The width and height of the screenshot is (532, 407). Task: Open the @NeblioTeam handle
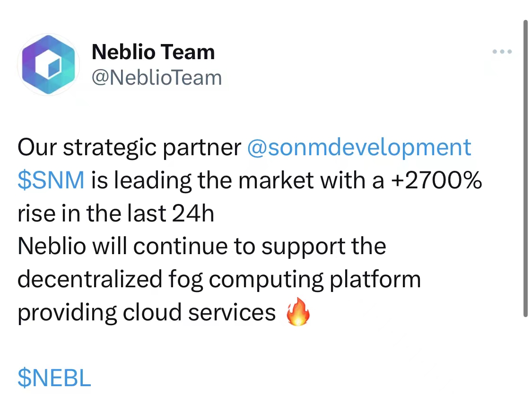[157, 78]
